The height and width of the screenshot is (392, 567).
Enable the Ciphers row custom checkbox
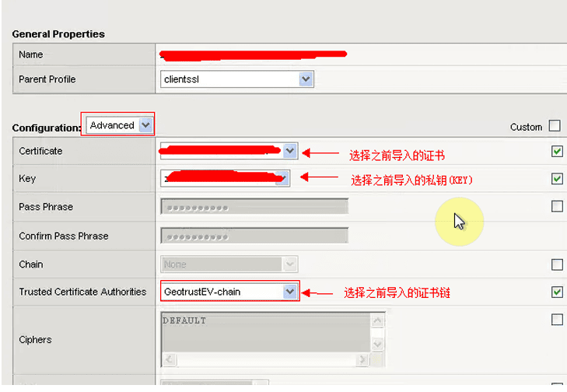coord(557,320)
